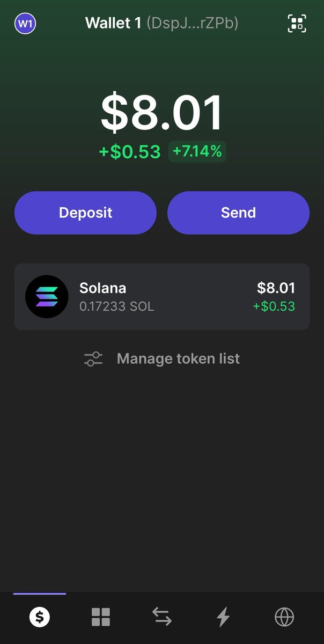Click the Solana logo icon
324x644 pixels.
[x=47, y=297]
